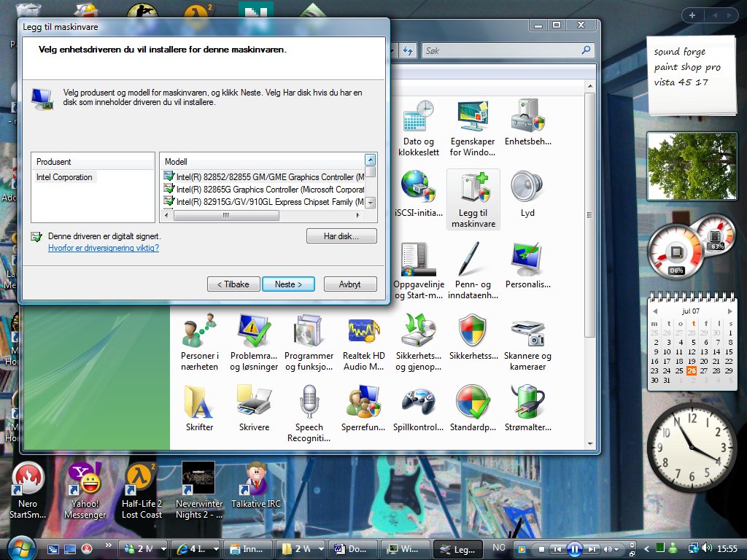Click Nero StartSmart desktop shortcut

coord(28,491)
